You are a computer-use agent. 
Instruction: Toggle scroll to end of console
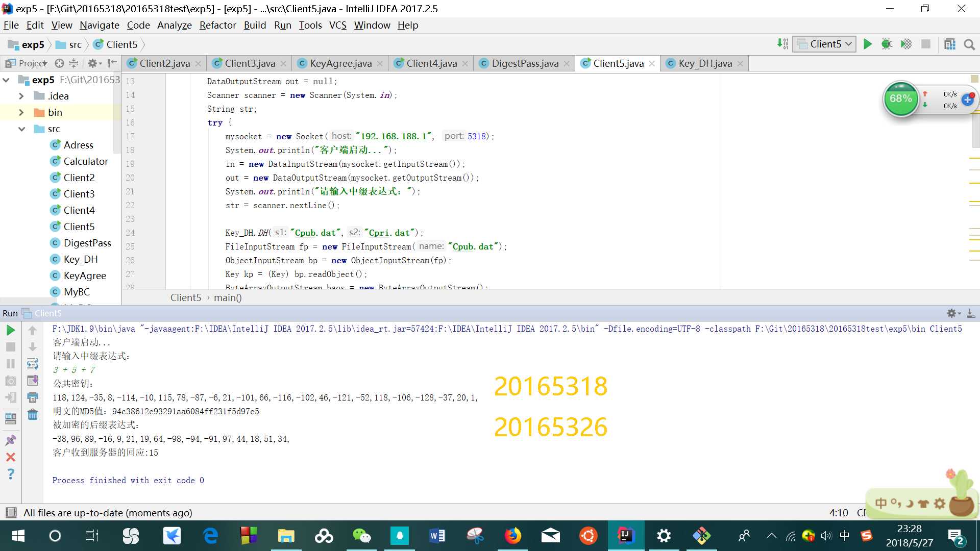(x=33, y=381)
